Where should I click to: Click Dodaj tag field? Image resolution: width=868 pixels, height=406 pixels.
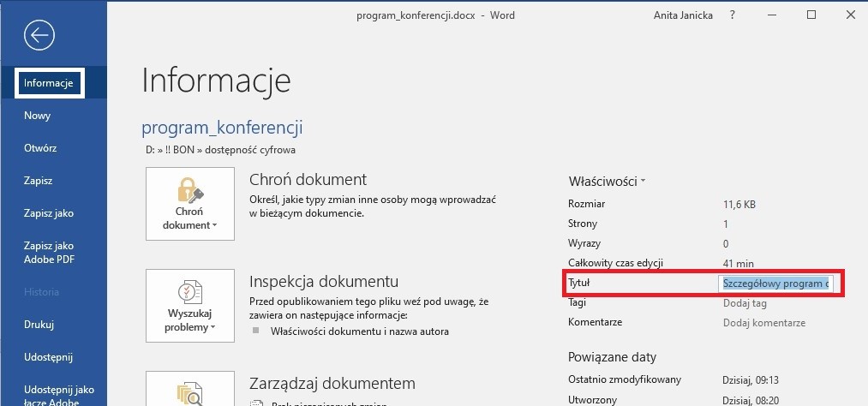point(745,303)
